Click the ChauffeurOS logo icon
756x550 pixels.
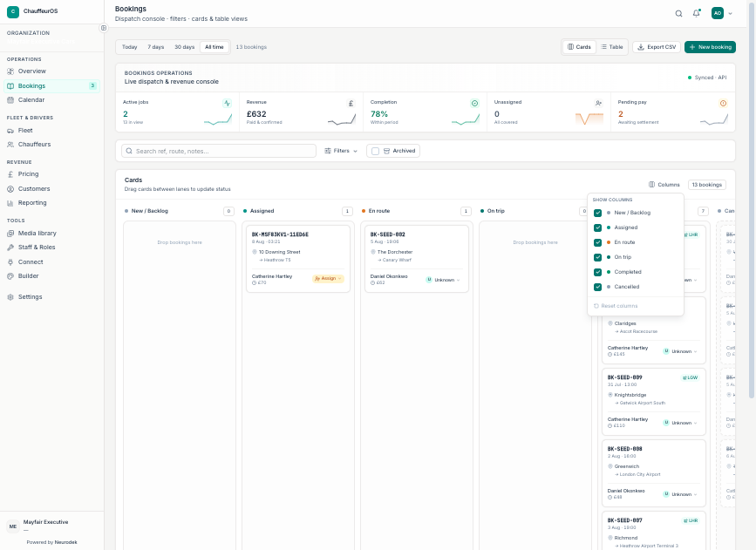tap(13, 11)
